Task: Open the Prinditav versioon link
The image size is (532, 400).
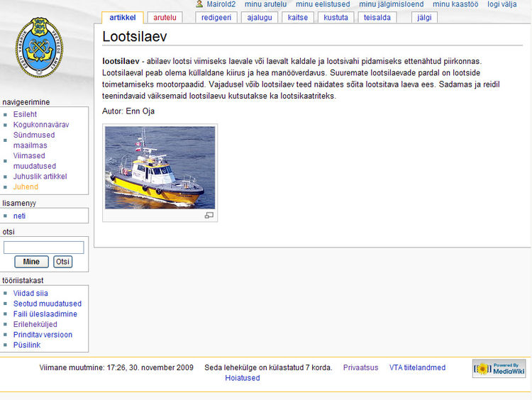Action: click(x=43, y=335)
